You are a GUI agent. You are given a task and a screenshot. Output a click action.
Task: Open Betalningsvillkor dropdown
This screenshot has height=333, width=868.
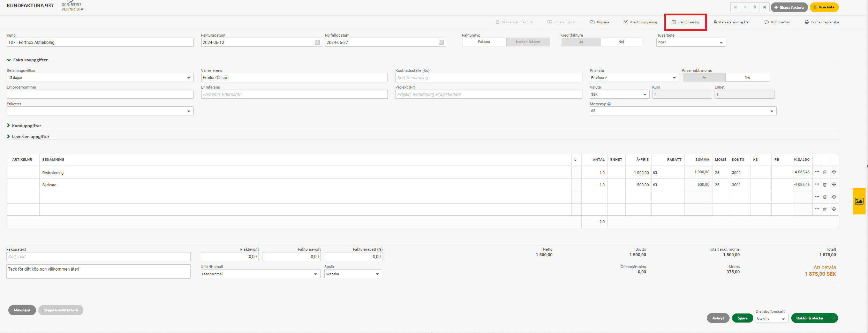pyautogui.click(x=100, y=77)
